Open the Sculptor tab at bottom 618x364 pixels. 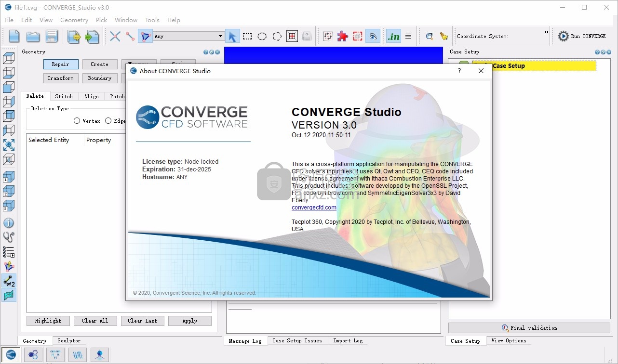pyautogui.click(x=69, y=340)
